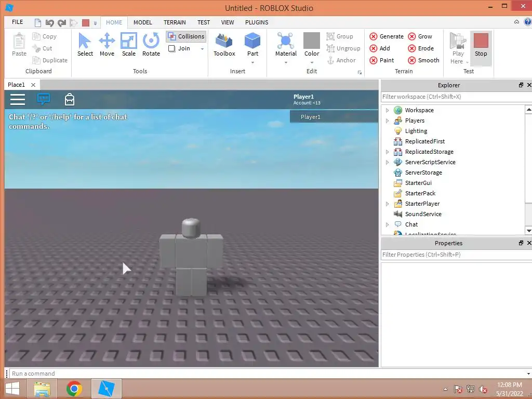Open the Part dropdown arrow

pyautogui.click(x=252, y=62)
